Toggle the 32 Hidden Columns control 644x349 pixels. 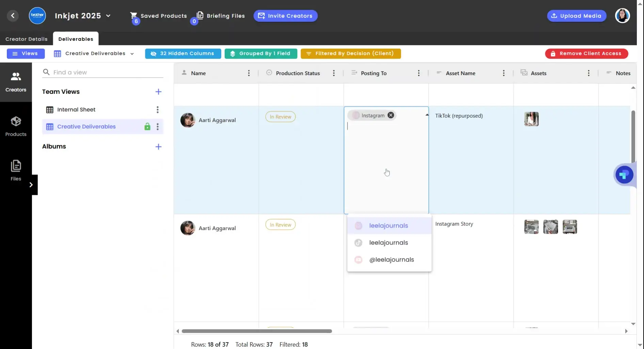pos(183,54)
